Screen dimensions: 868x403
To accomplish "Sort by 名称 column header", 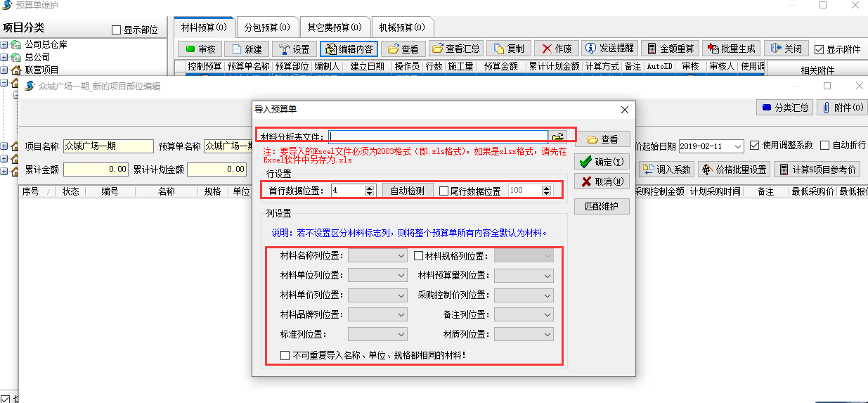I will point(166,191).
